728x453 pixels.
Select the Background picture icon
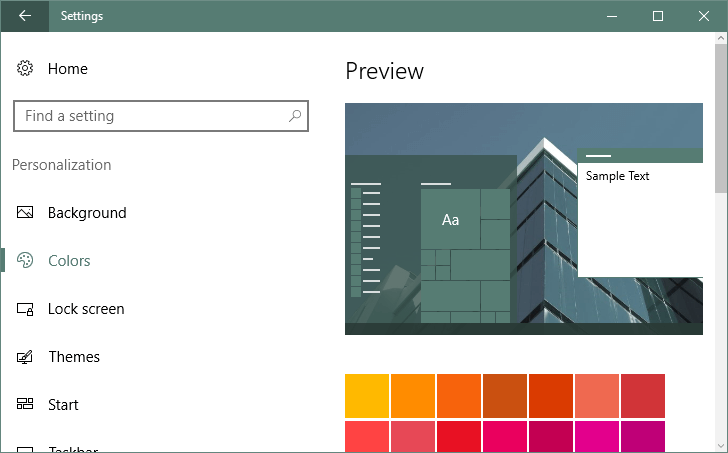25,213
